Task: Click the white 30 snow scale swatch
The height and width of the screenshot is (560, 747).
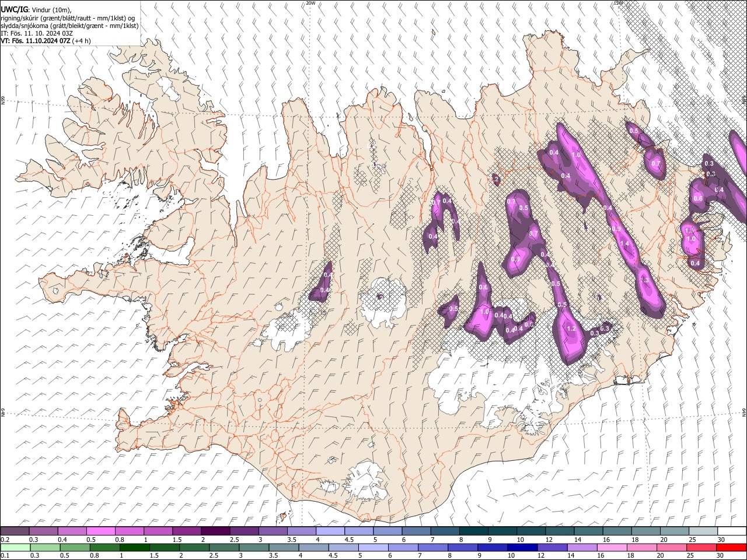Action: [732, 531]
